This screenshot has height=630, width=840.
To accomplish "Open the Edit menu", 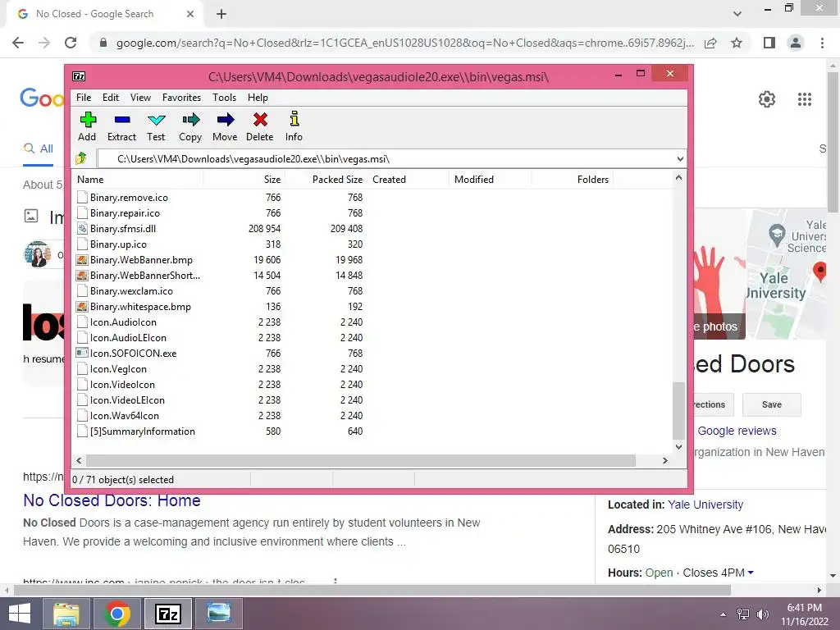I will tap(111, 98).
